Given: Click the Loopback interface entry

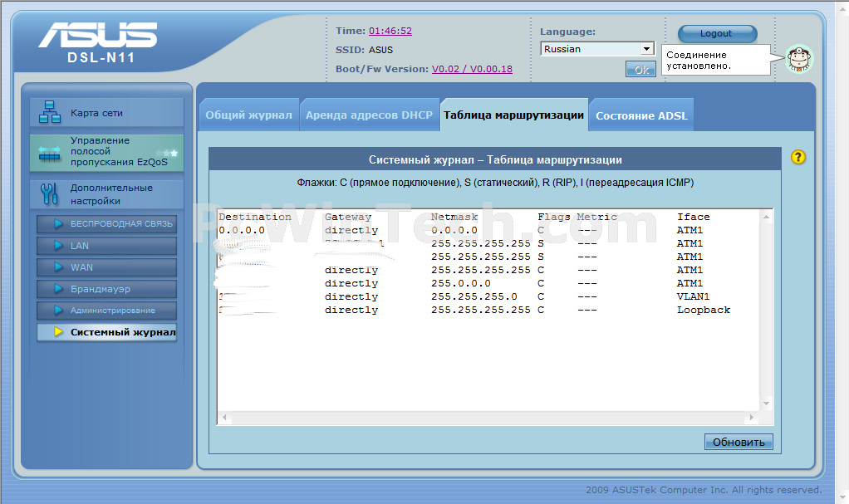Looking at the screenshot, I should 704,310.
